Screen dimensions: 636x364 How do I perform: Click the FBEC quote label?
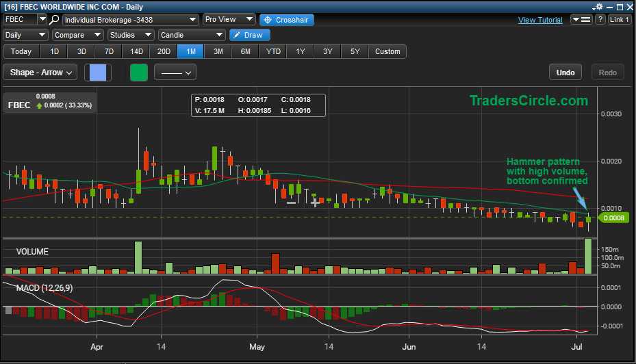click(19, 105)
